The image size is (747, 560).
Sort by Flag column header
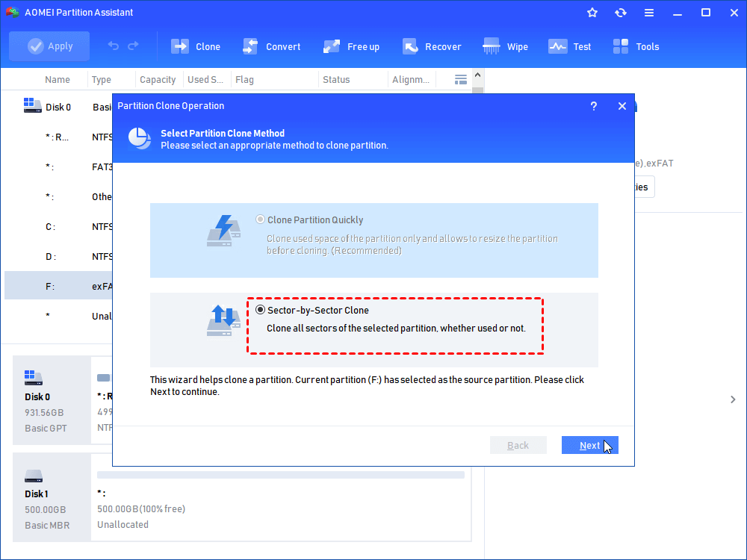pos(244,80)
